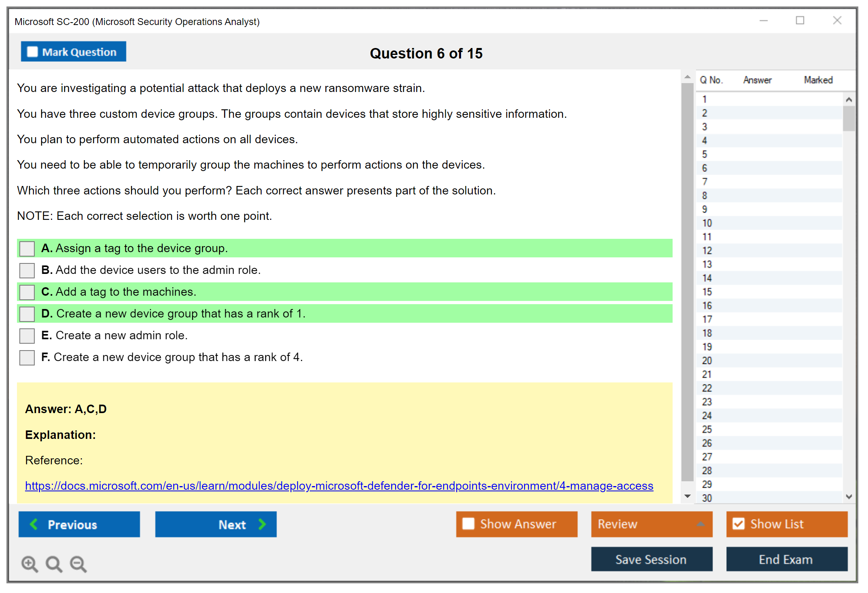This screenshot has height=593, width=868.
Task: Jump to question 25 in list
Action: (x=707, y=429)
